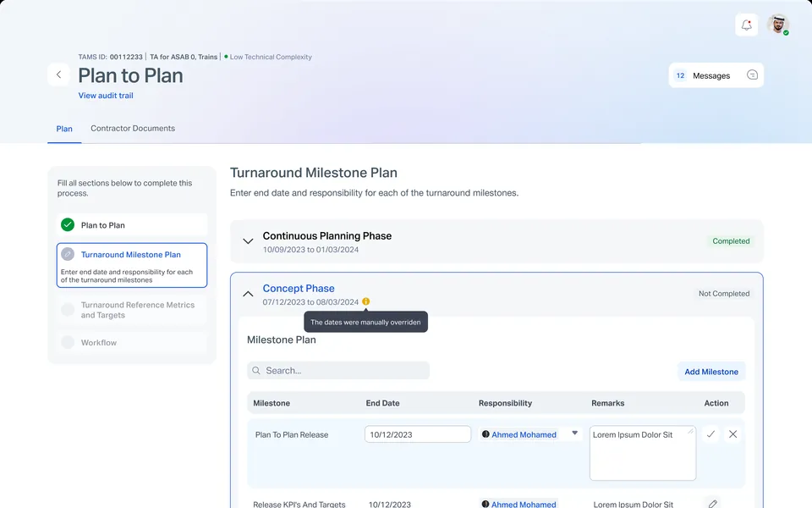Click the chat bubble icon in Messages
Viewport: 812px width, 508px height.
pos(752,75)
